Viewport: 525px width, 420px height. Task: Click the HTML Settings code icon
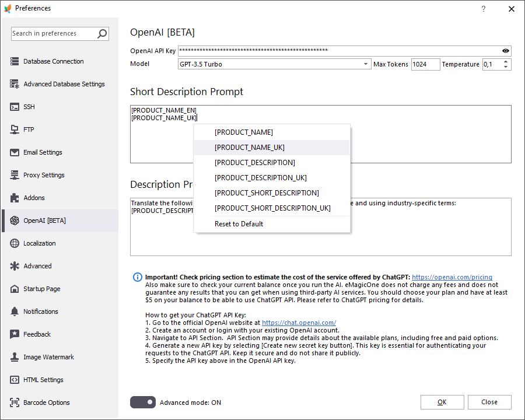coord(15,380)
